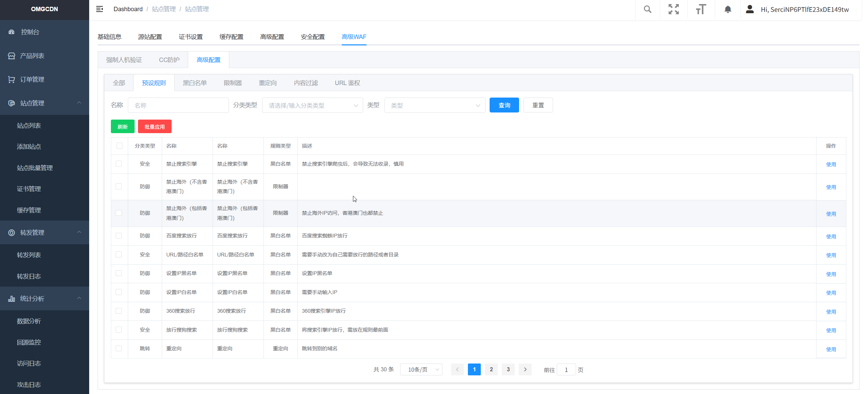Click the 名称 search input field

178,105
